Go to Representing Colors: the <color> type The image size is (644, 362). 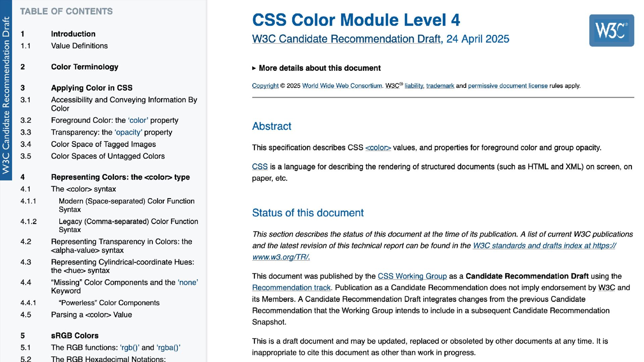(x=120, y=177)
